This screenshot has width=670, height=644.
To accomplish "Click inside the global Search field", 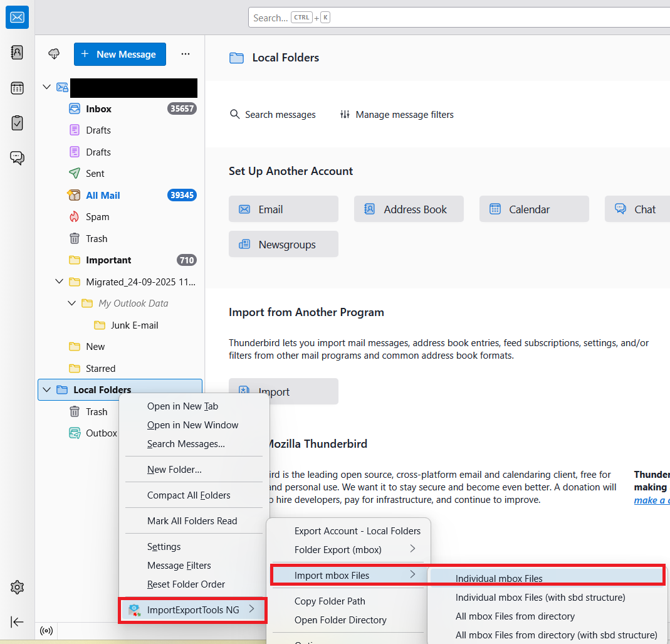I will click(x=459, y=18).
